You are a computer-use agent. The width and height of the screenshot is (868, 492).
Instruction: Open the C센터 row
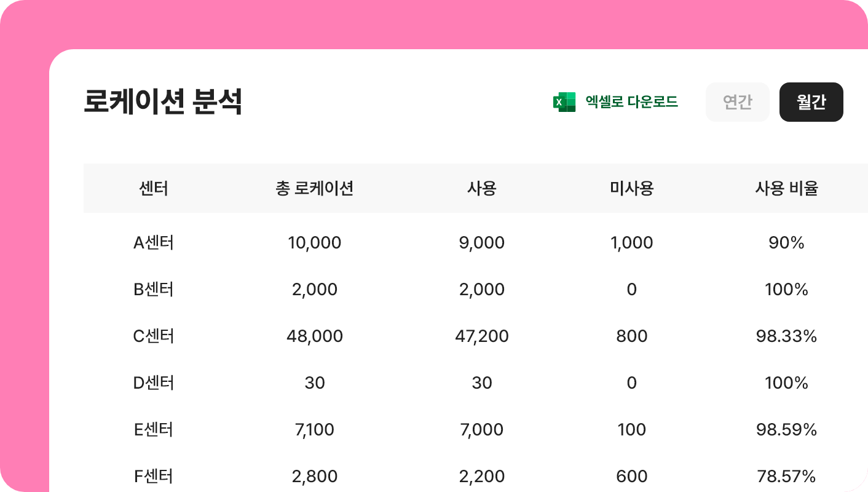154,336
